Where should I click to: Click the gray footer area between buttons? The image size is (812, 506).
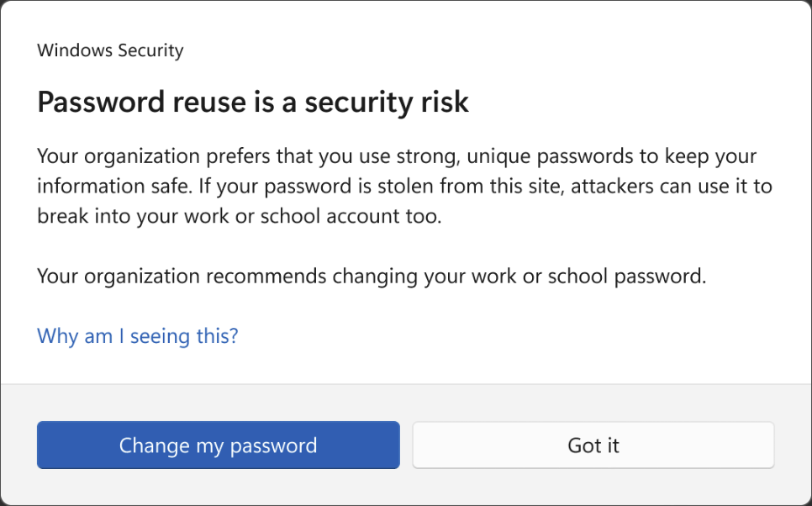[x=406, y=445]
